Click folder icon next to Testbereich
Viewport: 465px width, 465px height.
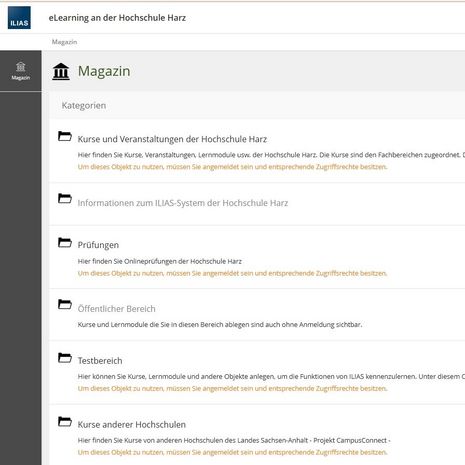[x=65, y=358]
